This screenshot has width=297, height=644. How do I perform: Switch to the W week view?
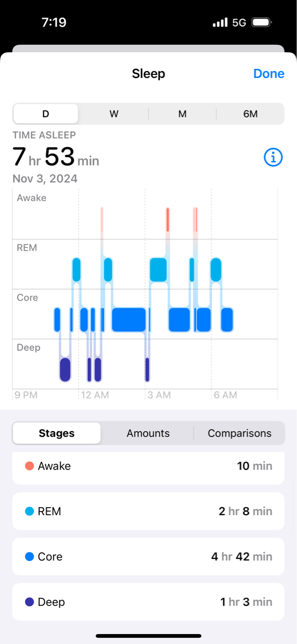click(x=114, y=114)
